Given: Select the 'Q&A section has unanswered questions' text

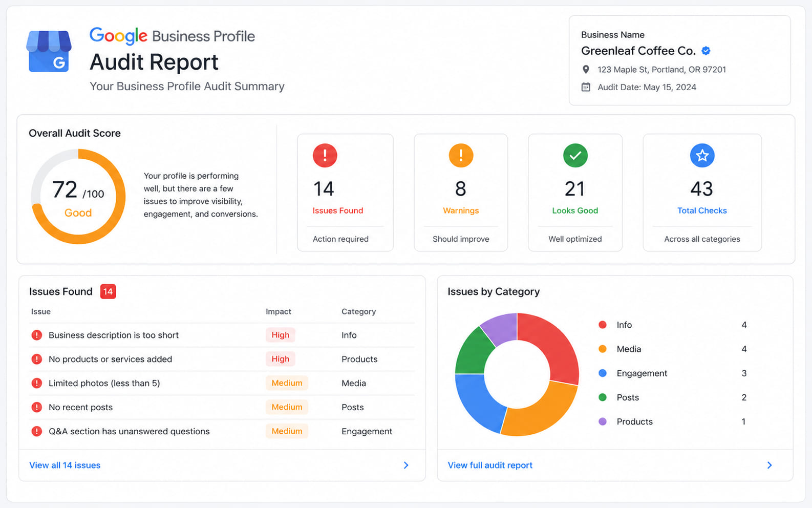Looking at the screenshot, I should (129, 431).
